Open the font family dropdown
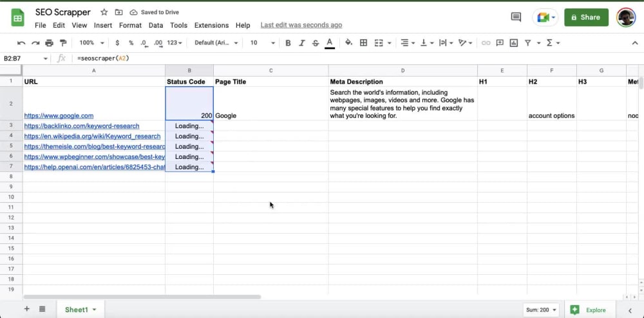 coord(216,42)
